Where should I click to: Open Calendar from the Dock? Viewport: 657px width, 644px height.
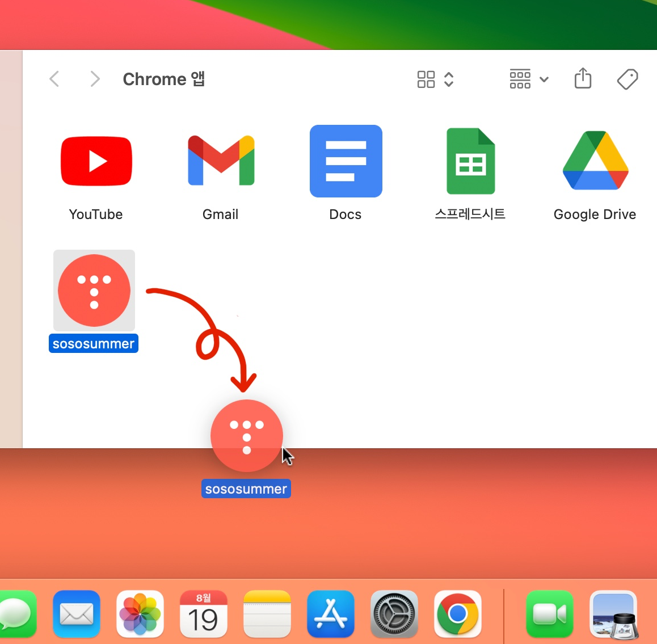(x=204, y=614)
